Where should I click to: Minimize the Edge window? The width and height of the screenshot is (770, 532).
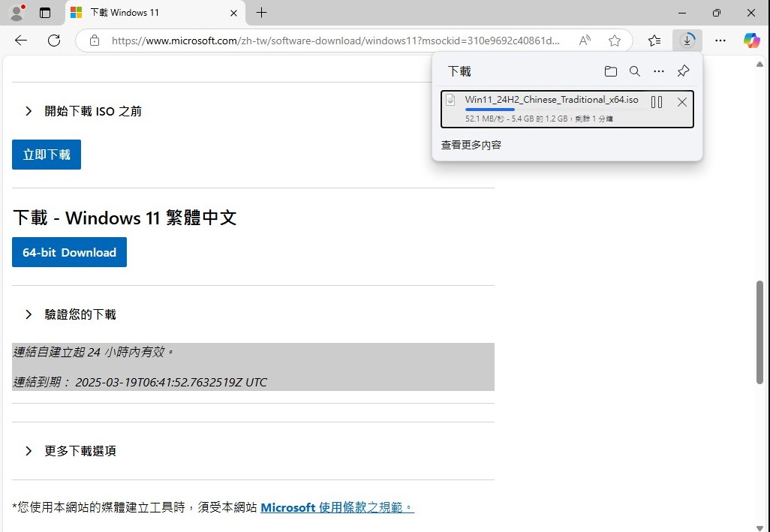click(x=682, y=13)
